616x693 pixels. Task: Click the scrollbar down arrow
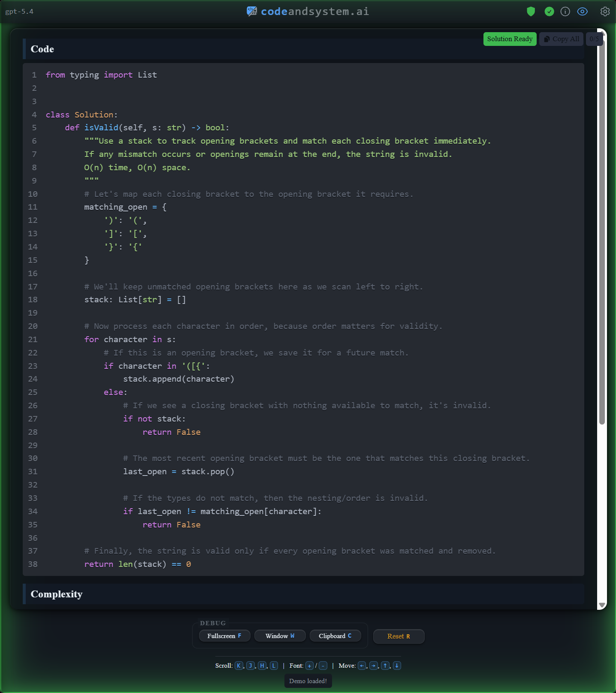coord(602,605)
